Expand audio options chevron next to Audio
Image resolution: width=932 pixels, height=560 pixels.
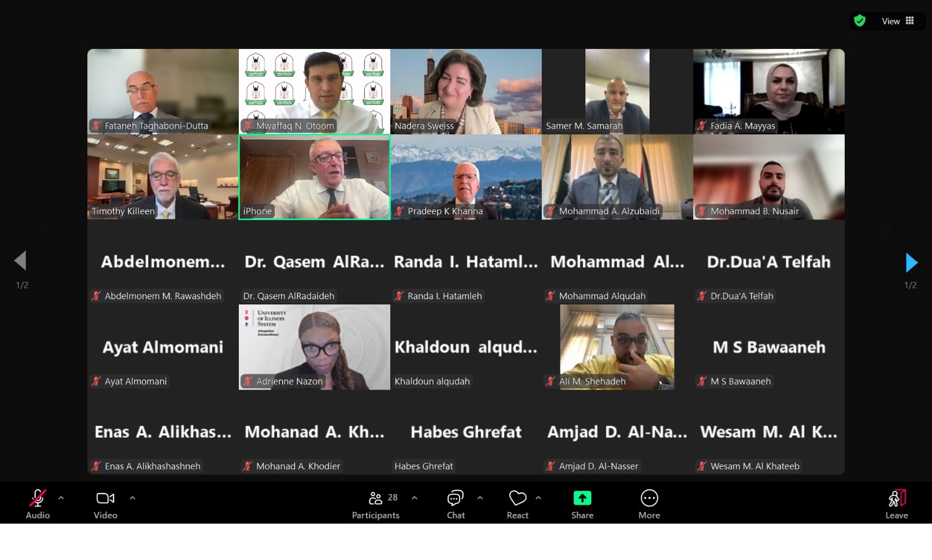coord(61,498)
